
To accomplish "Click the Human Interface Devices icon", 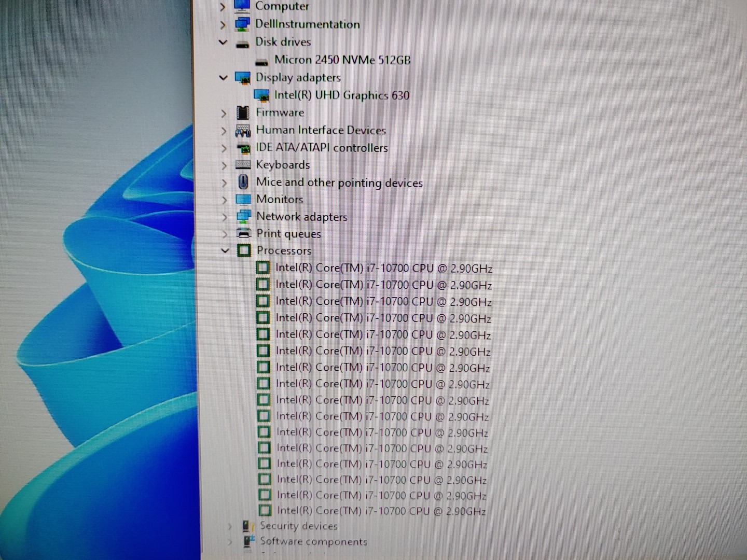I will (x=243, y=131).
